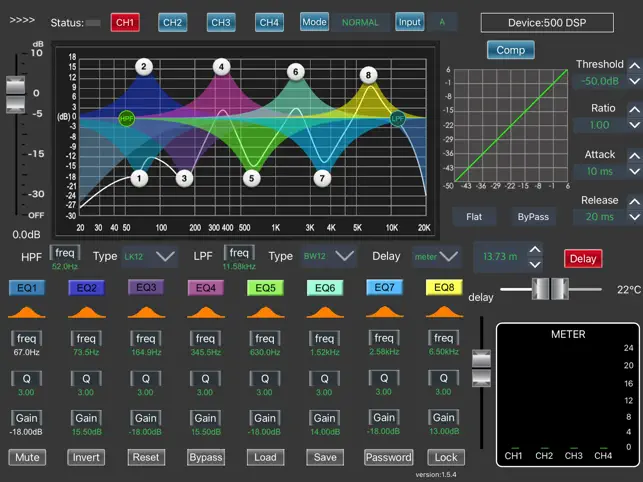Open the Input selector
The image size is (643, 482).
pos(410,22)
